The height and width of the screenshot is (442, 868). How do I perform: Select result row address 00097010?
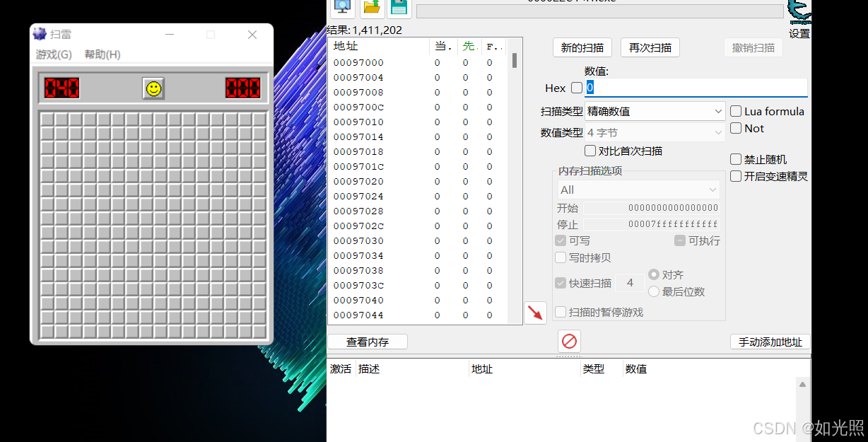(418, 122)
